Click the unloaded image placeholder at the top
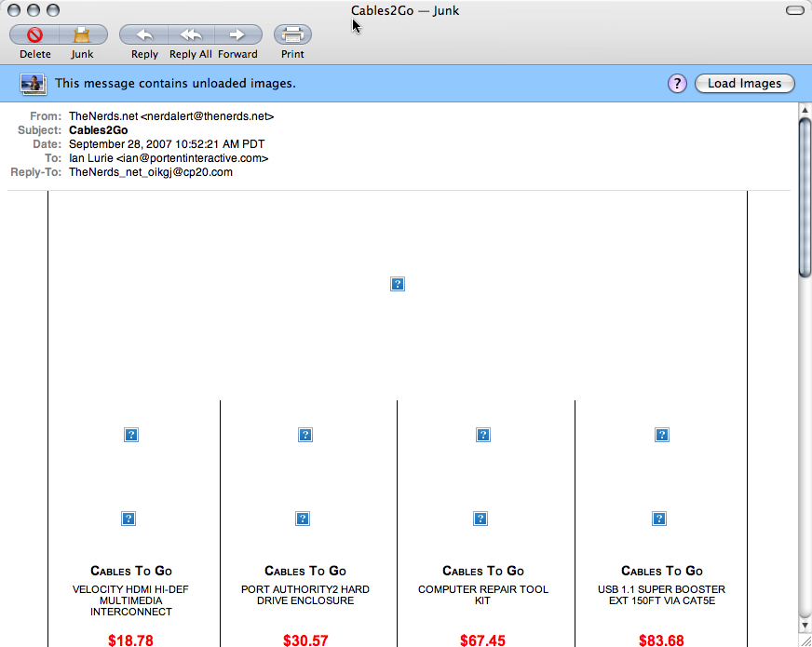 398,284
